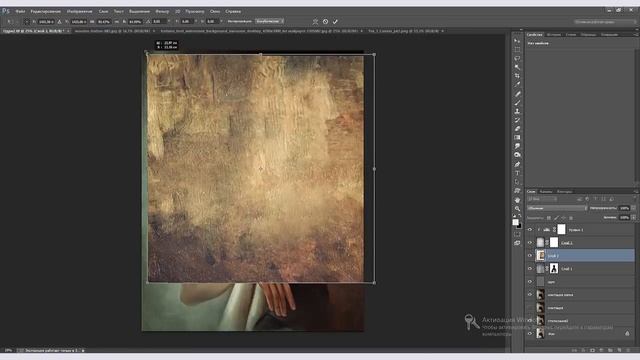
Task: Select the Gradient tool
Action: point(517,138)
